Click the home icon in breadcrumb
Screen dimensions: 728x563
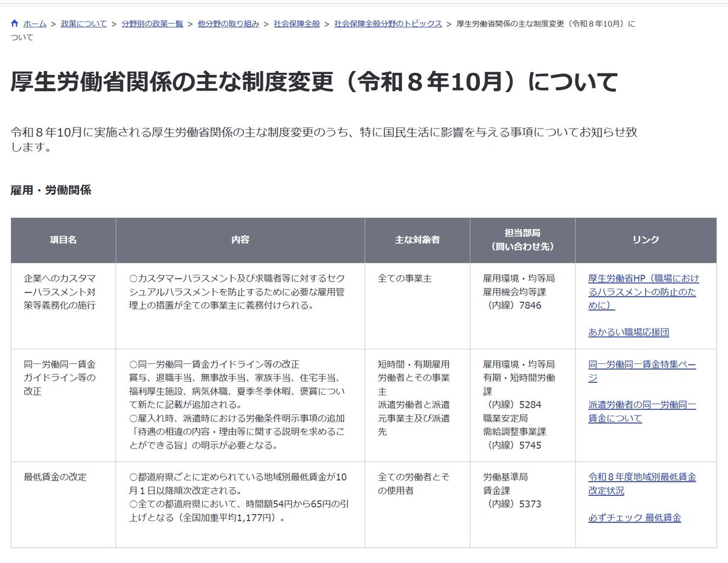15,24
